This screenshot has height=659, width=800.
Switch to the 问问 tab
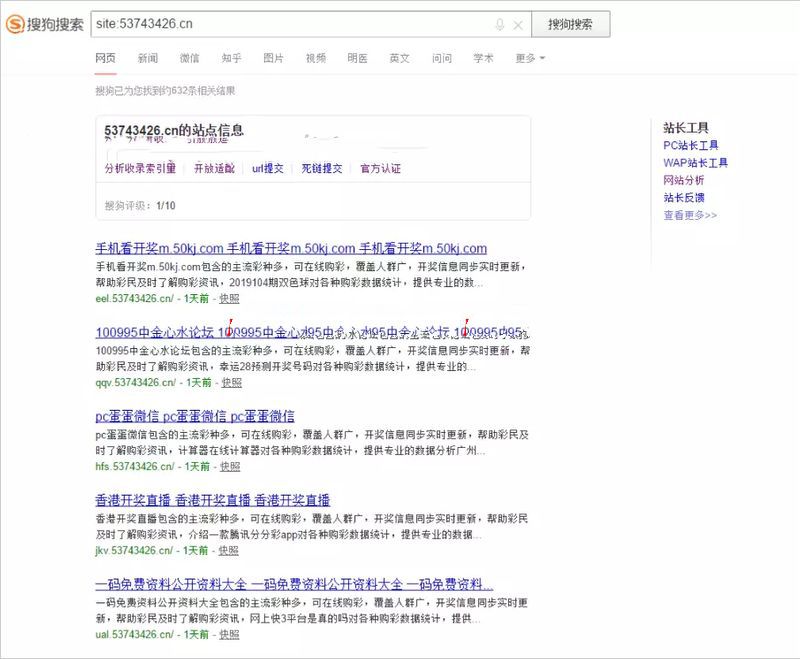click(441, 58)
